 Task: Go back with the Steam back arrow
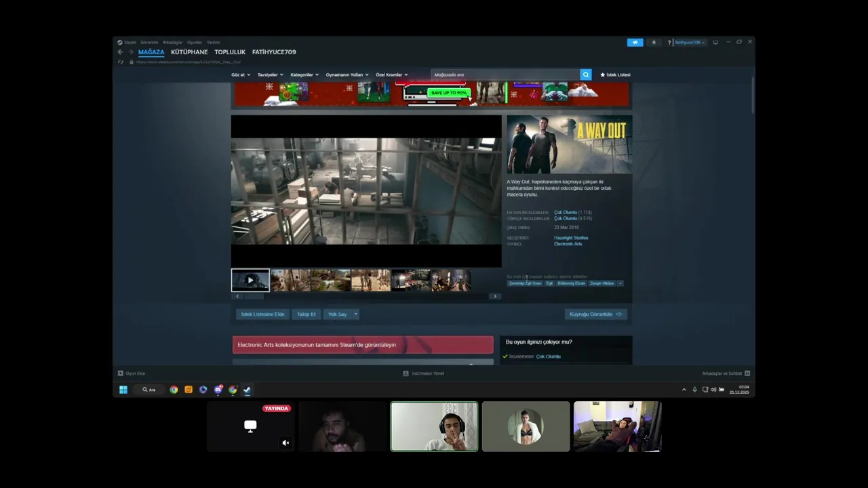[x=120, y=52]
